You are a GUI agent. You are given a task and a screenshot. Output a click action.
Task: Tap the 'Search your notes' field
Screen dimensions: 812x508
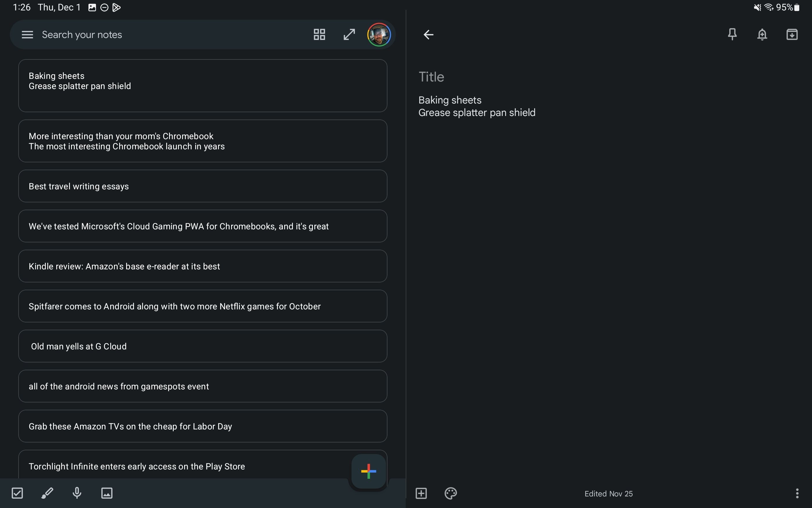click(x=134, y=34)
